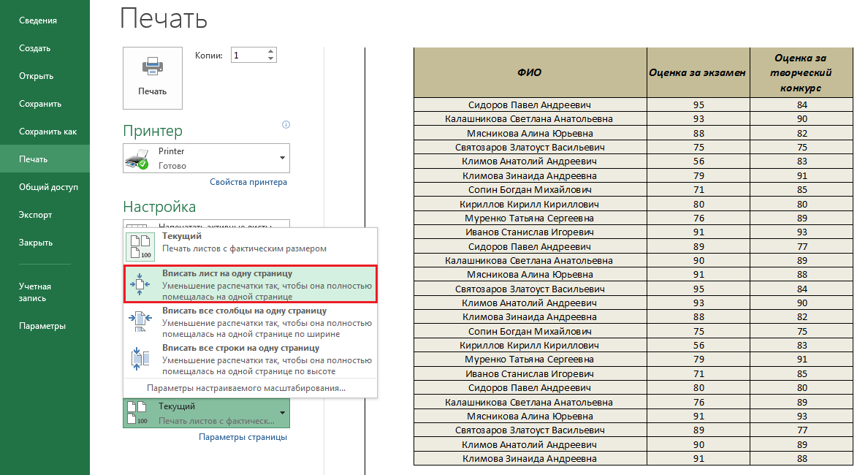
Task: Click the Printer device icon with green checkmark
Action: [137, 158]
